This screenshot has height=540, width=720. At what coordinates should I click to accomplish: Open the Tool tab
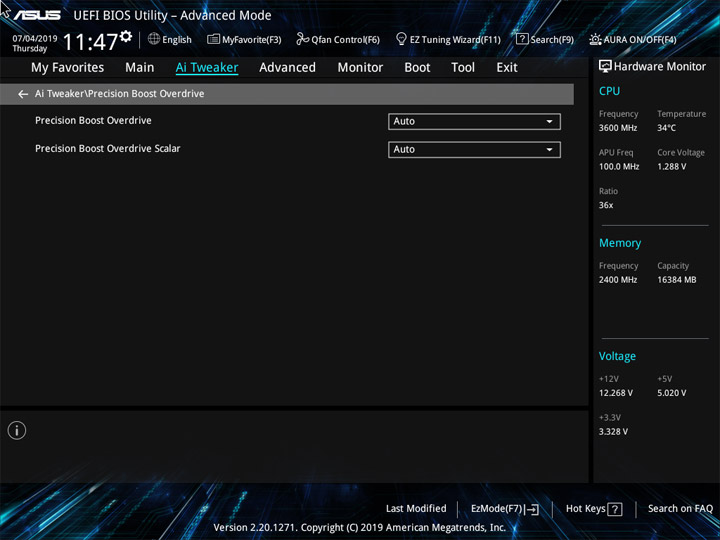click(463, 68)
